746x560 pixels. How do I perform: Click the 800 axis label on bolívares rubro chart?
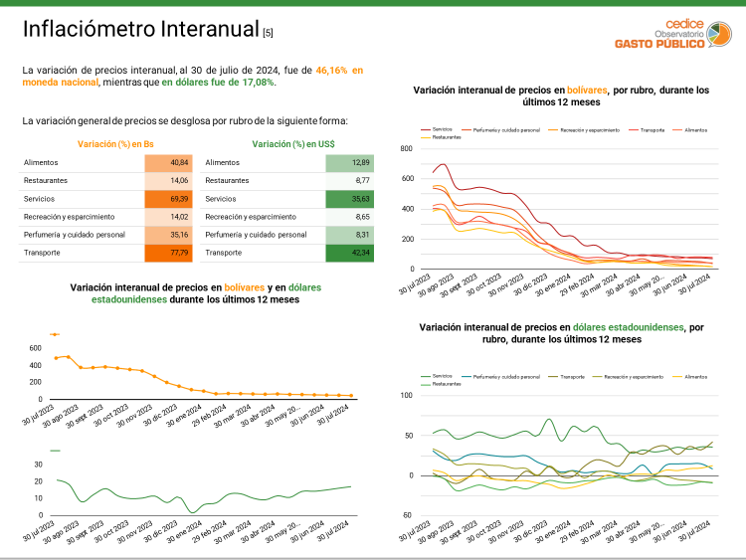point(406,148)
